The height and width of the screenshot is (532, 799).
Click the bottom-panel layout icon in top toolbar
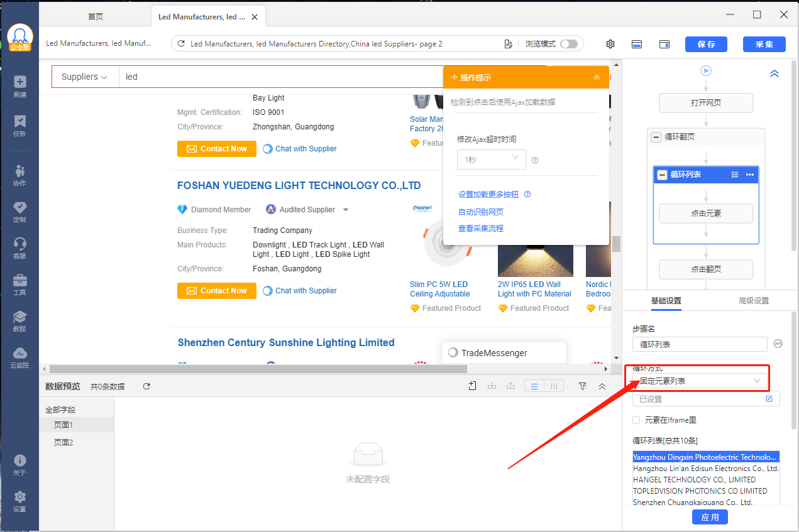pos(637,44)
